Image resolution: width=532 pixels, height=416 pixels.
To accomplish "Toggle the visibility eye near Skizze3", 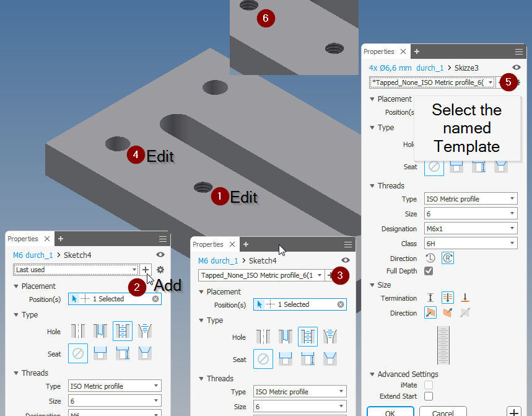I will pyautogui.click(x=518, y=68).
